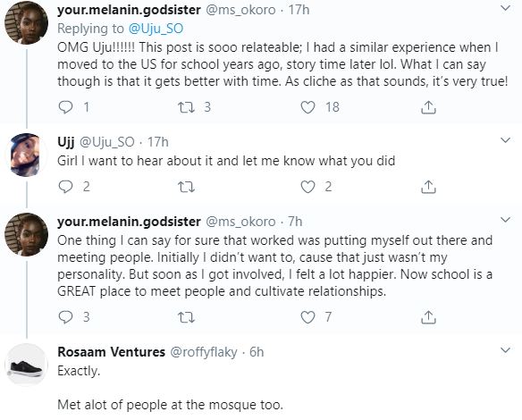Share Ujj's tweet

pyautogui.click(x=428, y=187)
